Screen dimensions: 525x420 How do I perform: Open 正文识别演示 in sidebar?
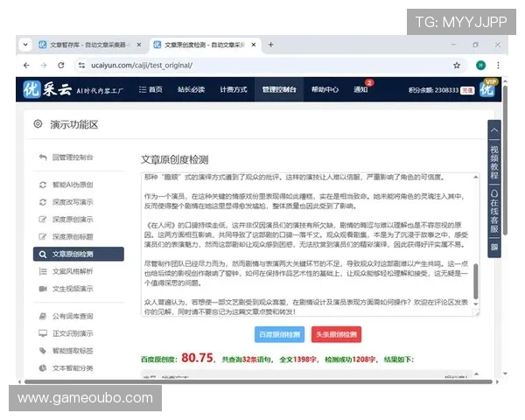click(66, 333)
